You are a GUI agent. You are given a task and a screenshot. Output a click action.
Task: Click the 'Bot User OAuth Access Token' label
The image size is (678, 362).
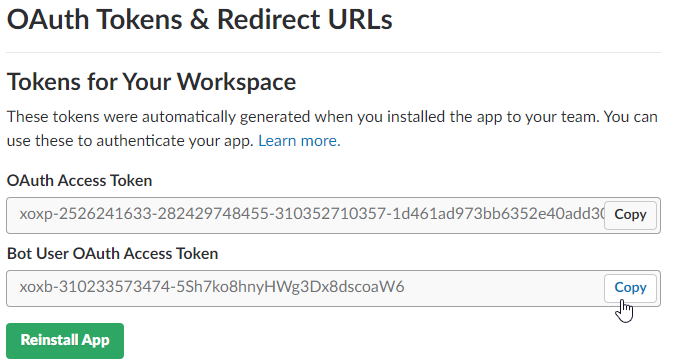(112, 253)
